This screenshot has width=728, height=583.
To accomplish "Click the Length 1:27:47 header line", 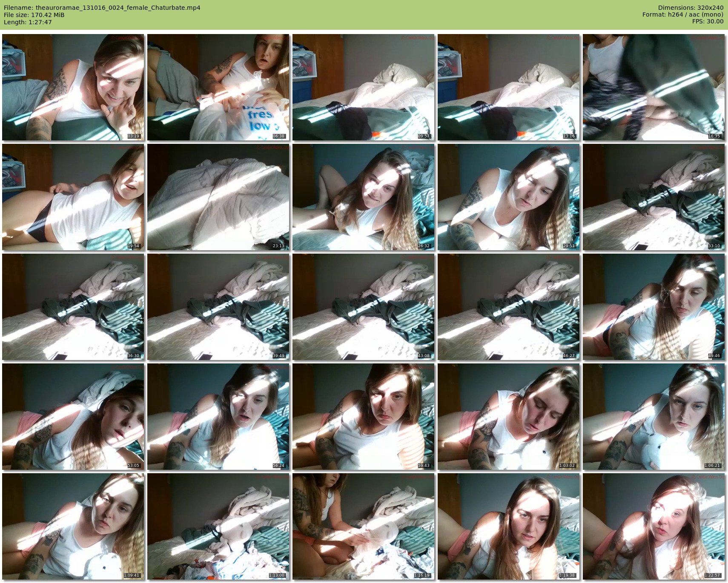I will (28, 22).
